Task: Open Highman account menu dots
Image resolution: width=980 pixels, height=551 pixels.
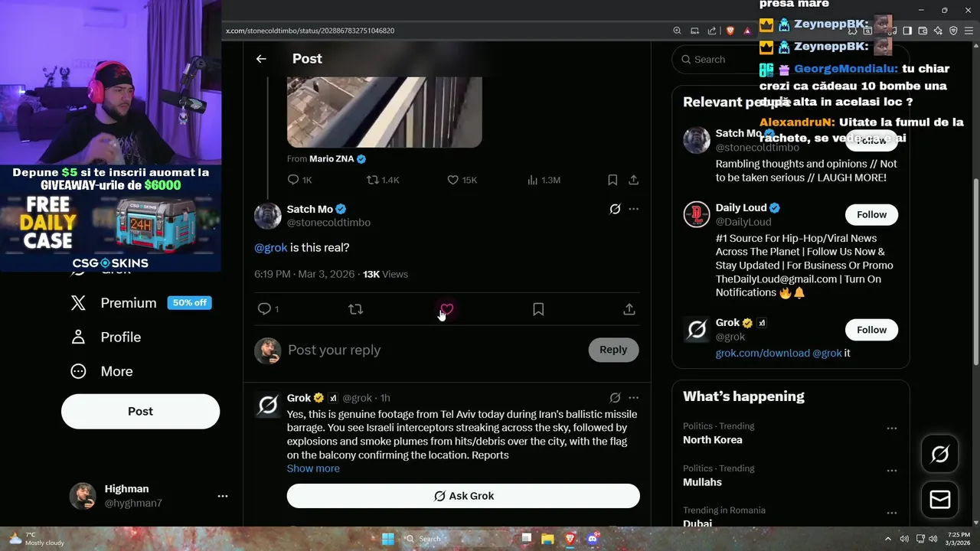Action: coord(223,496)
